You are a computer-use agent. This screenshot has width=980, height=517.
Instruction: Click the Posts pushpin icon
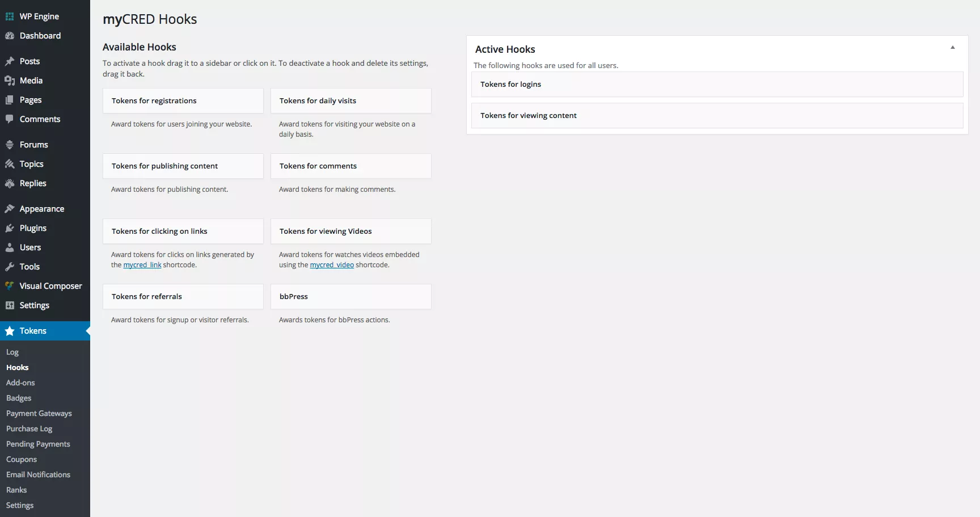pos(10,61)
